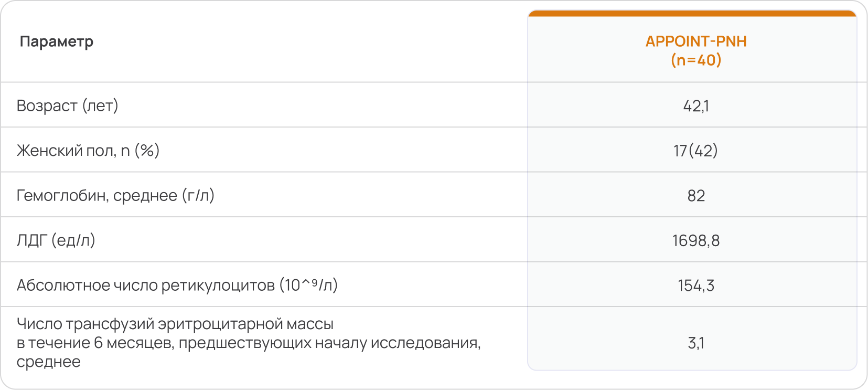Image resolution: width=868 pixels, height=390 pixels.
Task: Click the hemoglobin value 82
Action: point(696,196)
